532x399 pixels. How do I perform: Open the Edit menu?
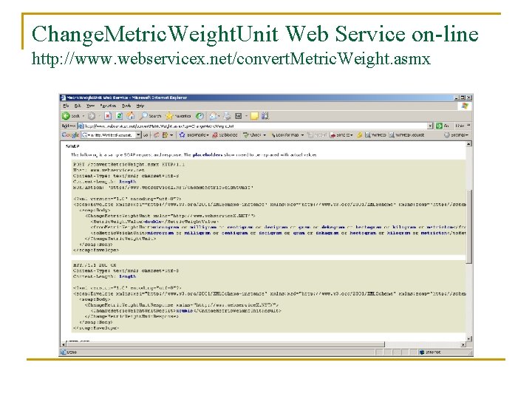(78, 106)
